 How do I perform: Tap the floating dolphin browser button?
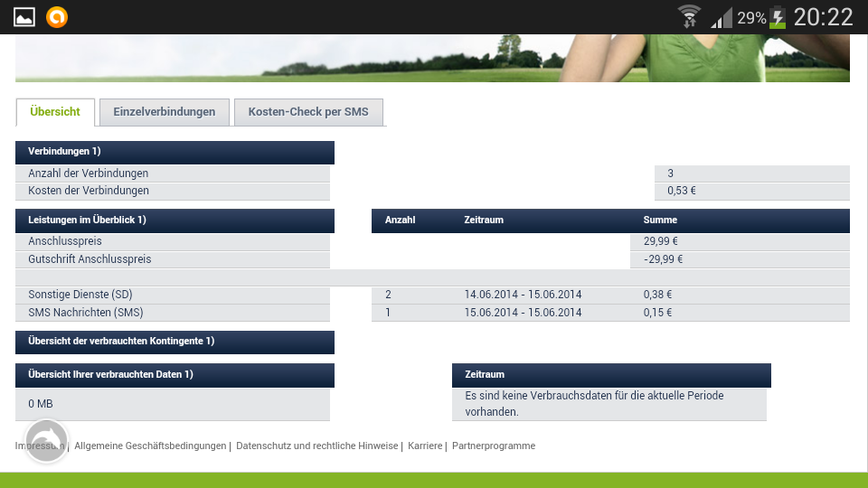[x=46, y=441]
